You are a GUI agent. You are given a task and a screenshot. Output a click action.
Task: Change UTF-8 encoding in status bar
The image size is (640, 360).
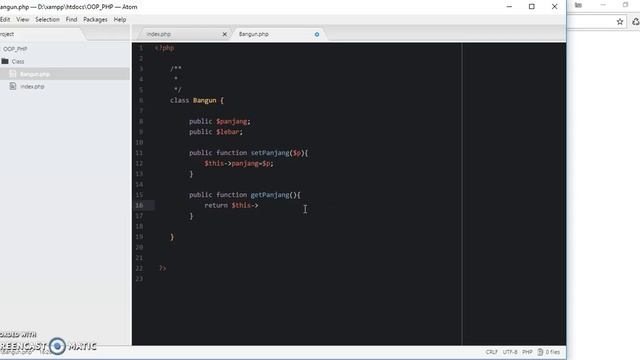click(x=510, y=352)
